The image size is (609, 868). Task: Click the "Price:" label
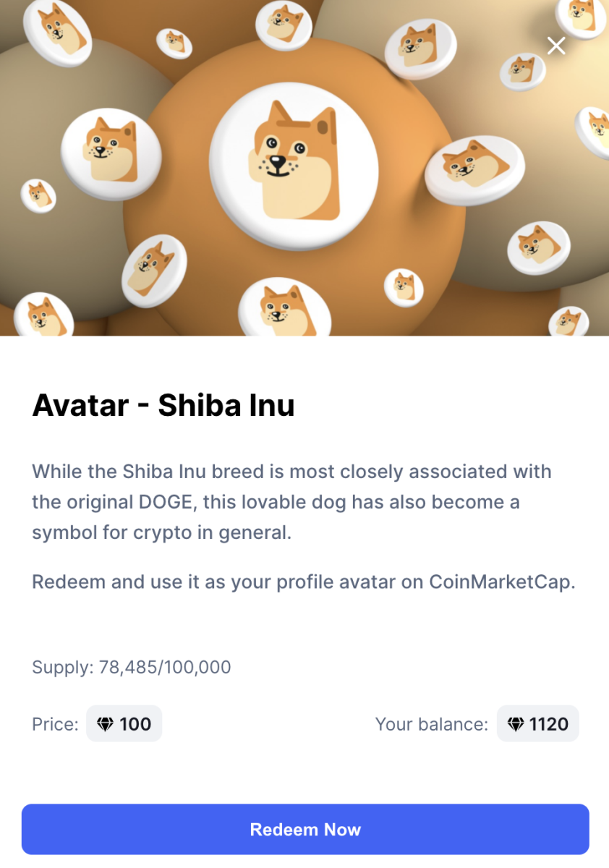click(55, 724)
